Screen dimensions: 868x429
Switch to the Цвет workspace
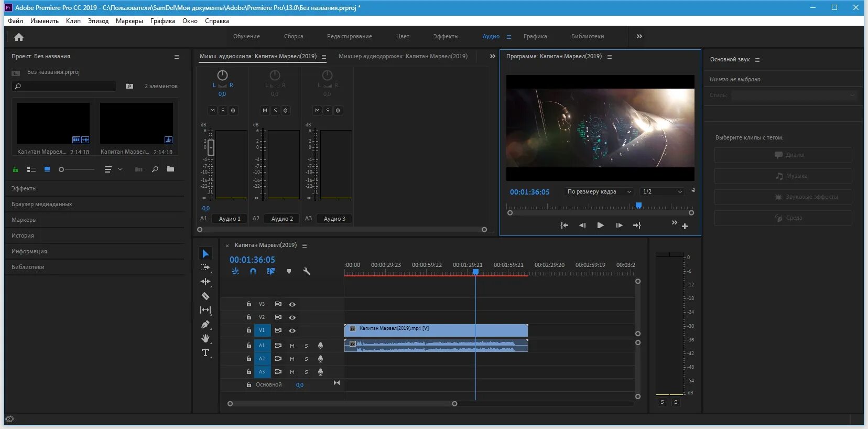[x=403, y=36]
